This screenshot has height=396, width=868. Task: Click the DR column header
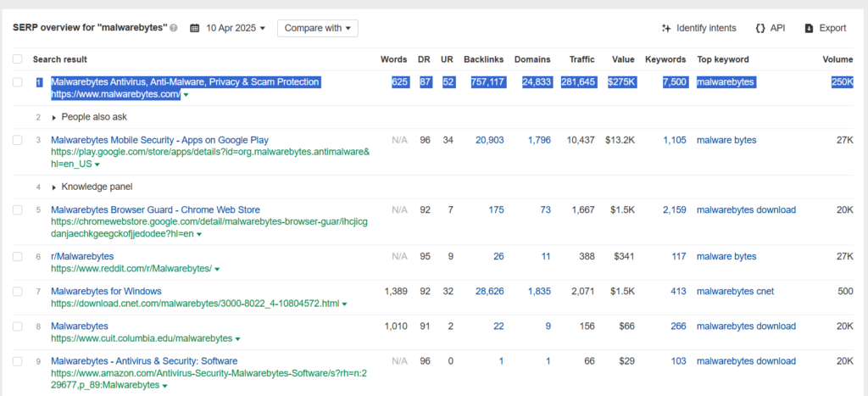[x=425, y=59]
